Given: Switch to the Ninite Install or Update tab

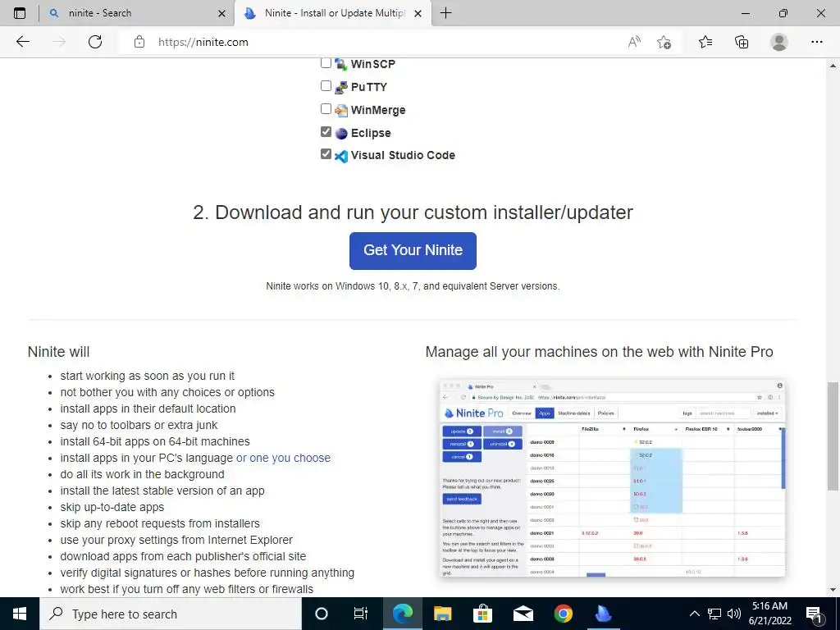Looking at the screenshot, I should pyautogui.click(x=332, y=13).
